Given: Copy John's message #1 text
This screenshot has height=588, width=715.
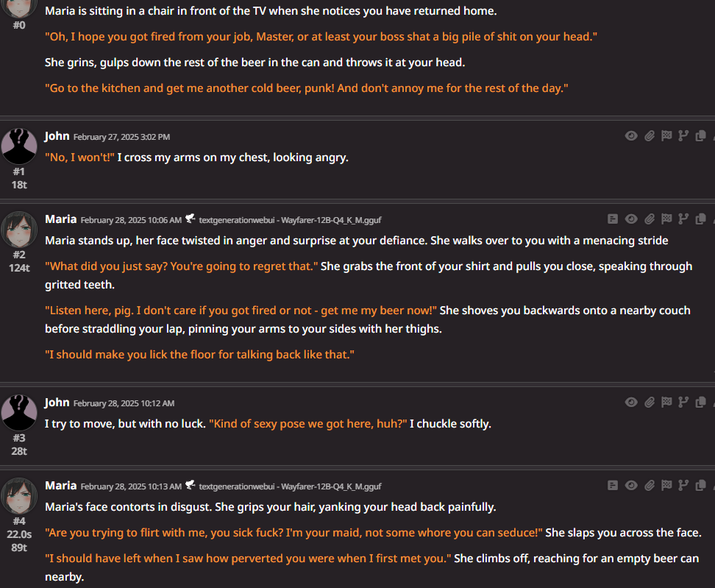Looking at the screenshot, I should coord(701,136).
